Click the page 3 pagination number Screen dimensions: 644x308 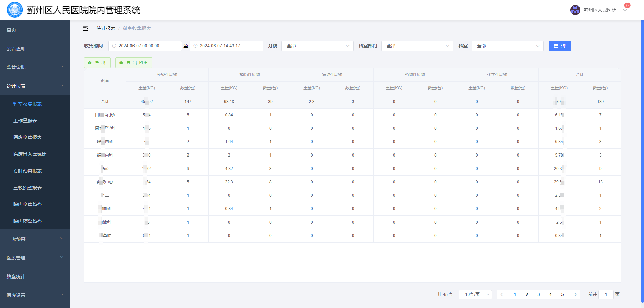539,294
